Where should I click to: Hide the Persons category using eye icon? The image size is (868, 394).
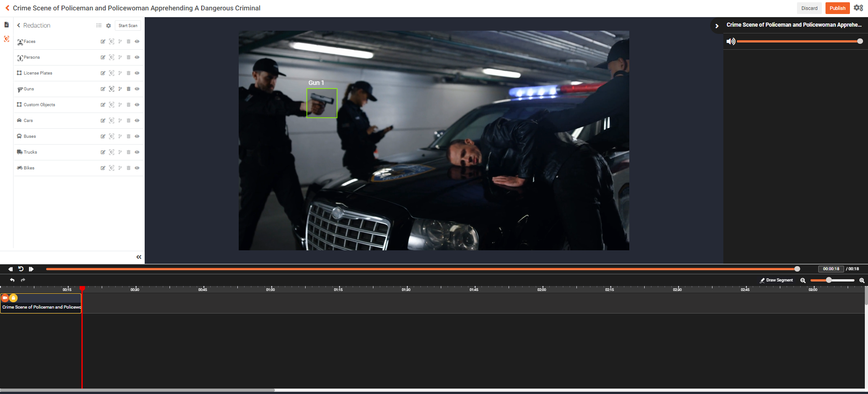[x=137, y=57]
